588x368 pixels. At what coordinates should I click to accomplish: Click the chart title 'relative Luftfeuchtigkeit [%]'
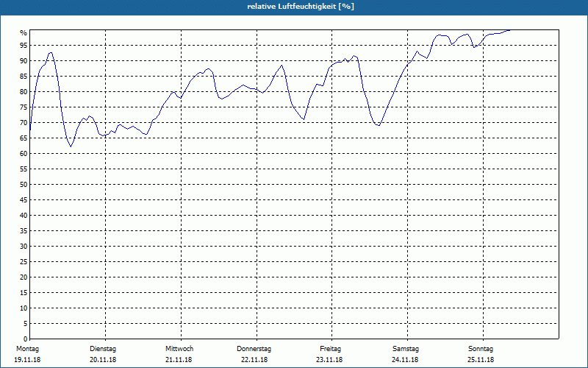[301, 7]
